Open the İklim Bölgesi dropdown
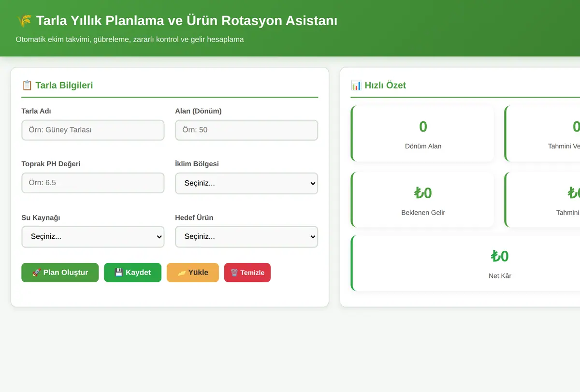This screenshot has width=580, height=392. pyautogui.click(x=246, y=184)
